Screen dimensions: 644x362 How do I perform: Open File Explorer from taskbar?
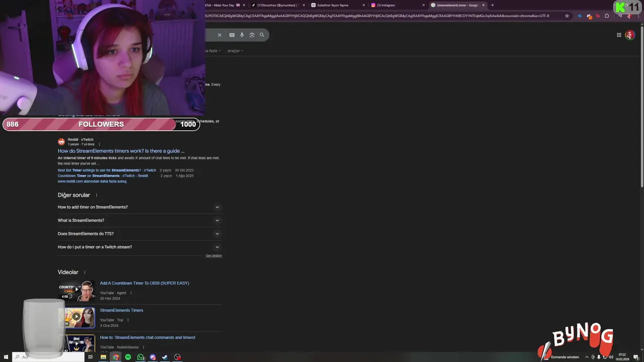tap(103, 357)
